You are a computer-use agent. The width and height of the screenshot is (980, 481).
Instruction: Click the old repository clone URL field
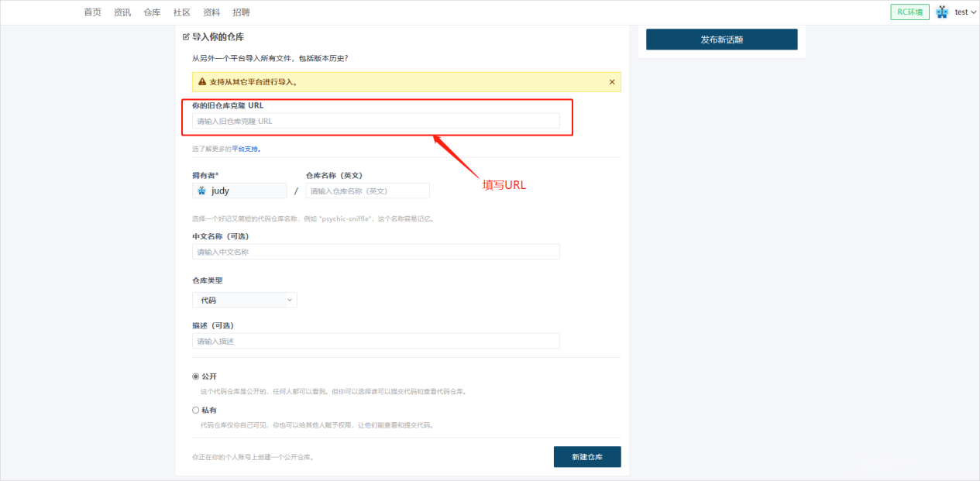pos(376,121)
